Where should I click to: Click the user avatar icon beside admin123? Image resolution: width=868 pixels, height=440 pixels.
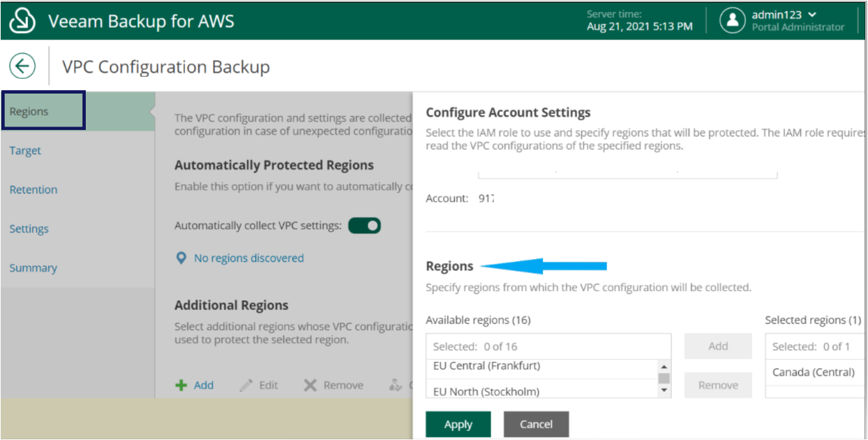[x=732, y=20]
